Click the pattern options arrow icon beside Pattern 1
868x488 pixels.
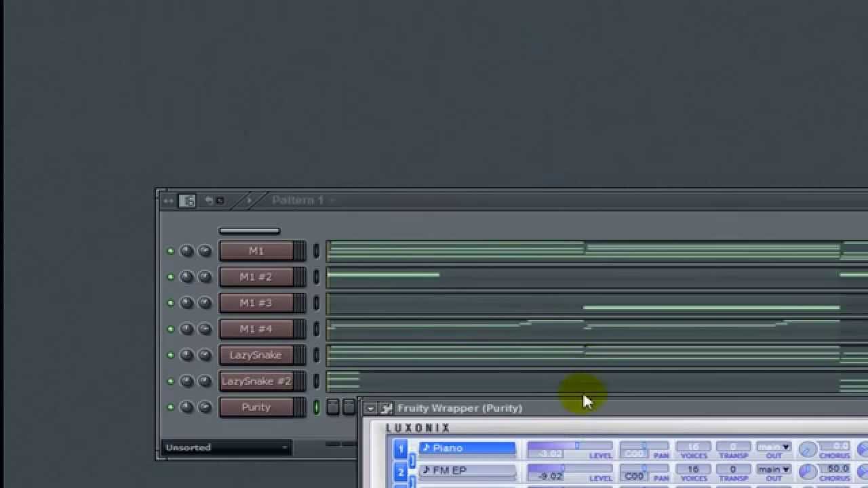pos(249,200)
